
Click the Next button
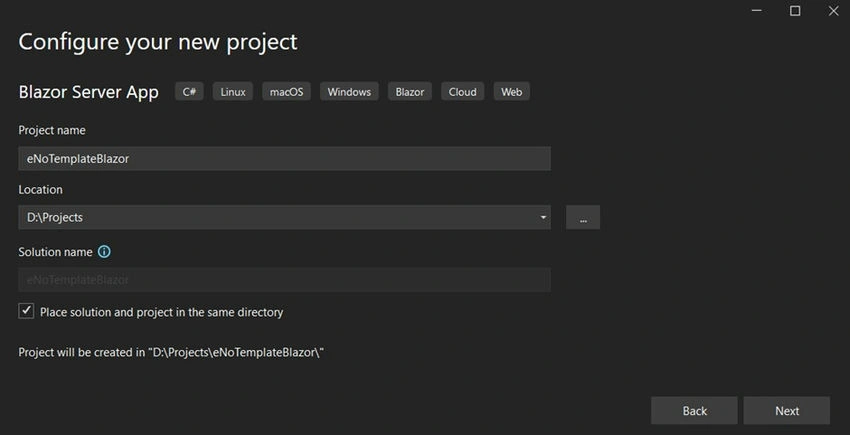coord(787,411)
